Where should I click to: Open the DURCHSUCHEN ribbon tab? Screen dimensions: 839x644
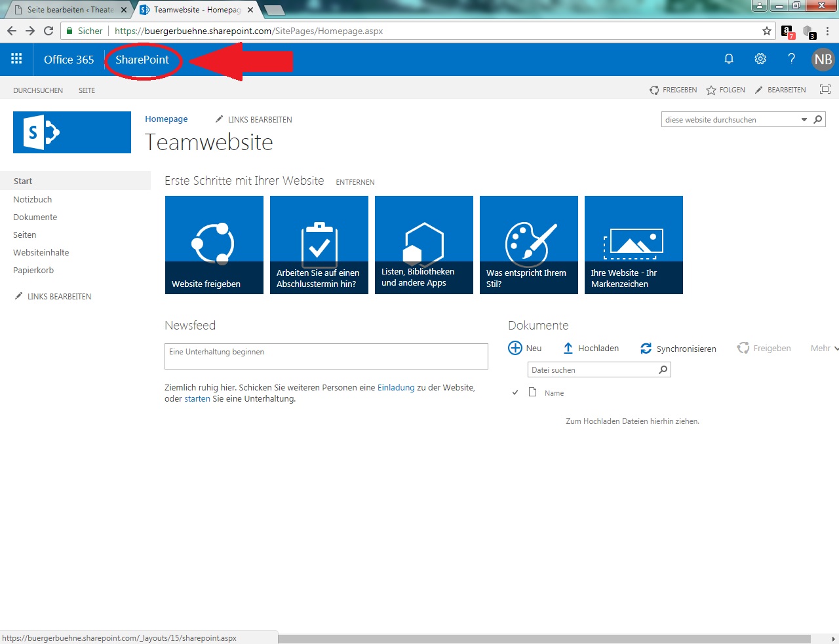38,90
